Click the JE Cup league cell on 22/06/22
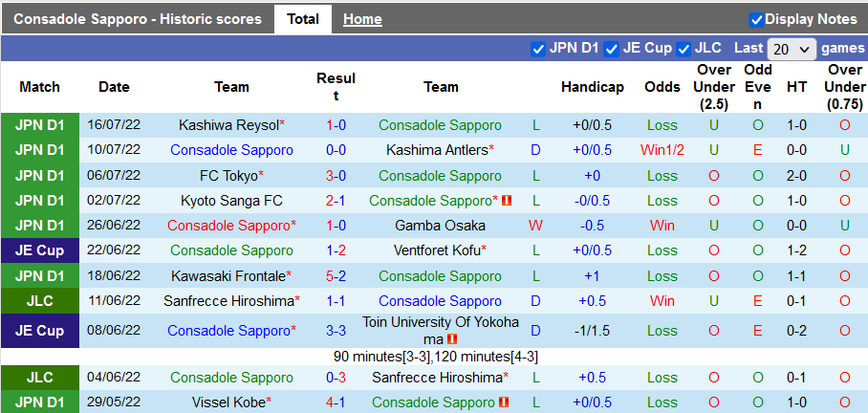 point(40,250)
